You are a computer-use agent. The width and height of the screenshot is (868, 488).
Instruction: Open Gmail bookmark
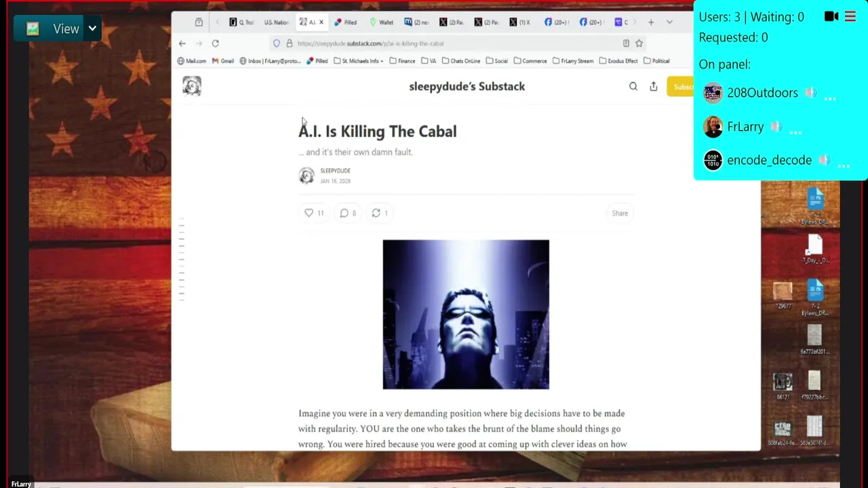(x=223, y=61)
